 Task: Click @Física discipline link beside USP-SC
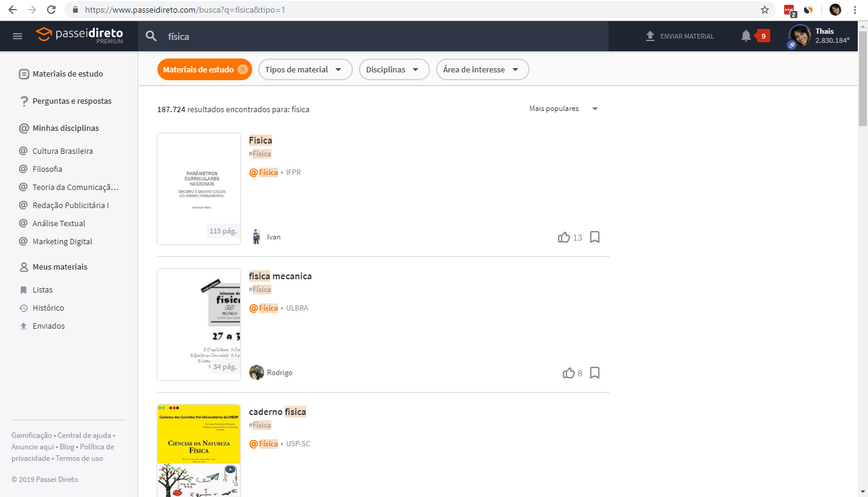click(264, 444)
